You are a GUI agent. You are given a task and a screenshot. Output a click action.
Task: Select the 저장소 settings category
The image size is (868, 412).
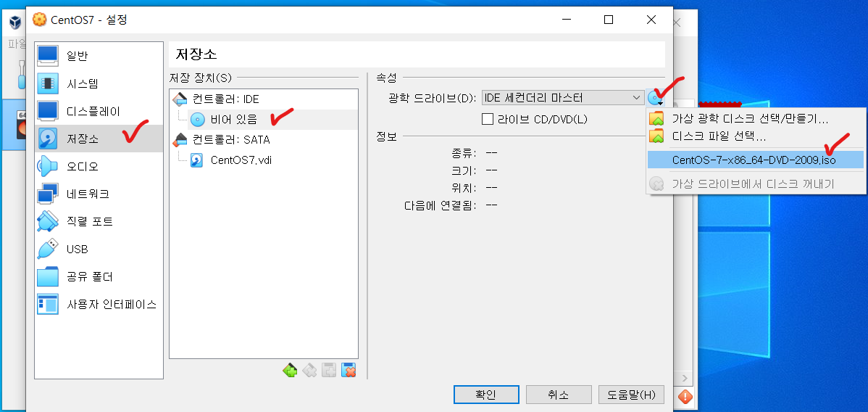99,139
